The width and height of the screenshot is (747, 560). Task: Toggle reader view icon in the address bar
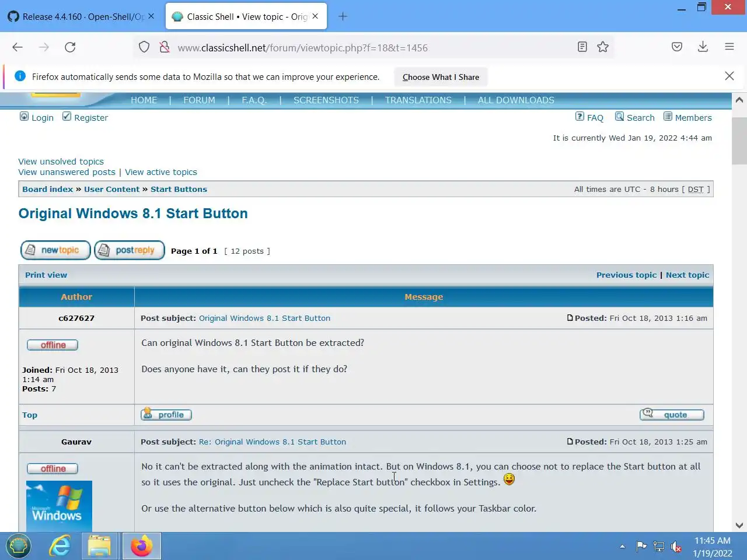click(x=582, y=47)
